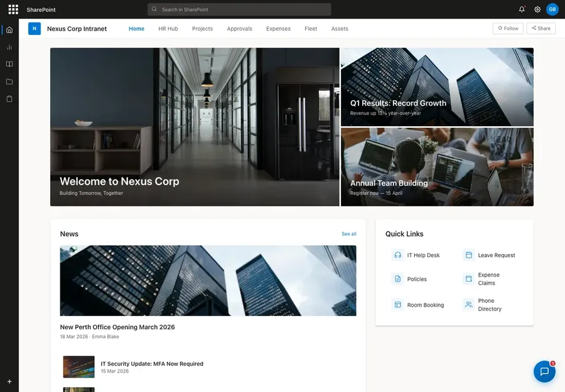Click the Share button
565x392 pixels.
541,28
